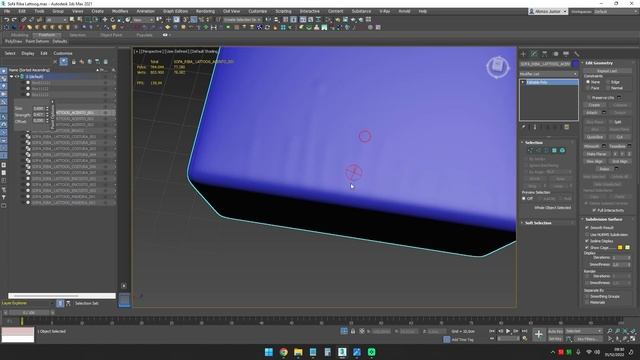This screenshot has height=360, width=640.
Task: Open the user account dropdown
Action: coord(548,11)
